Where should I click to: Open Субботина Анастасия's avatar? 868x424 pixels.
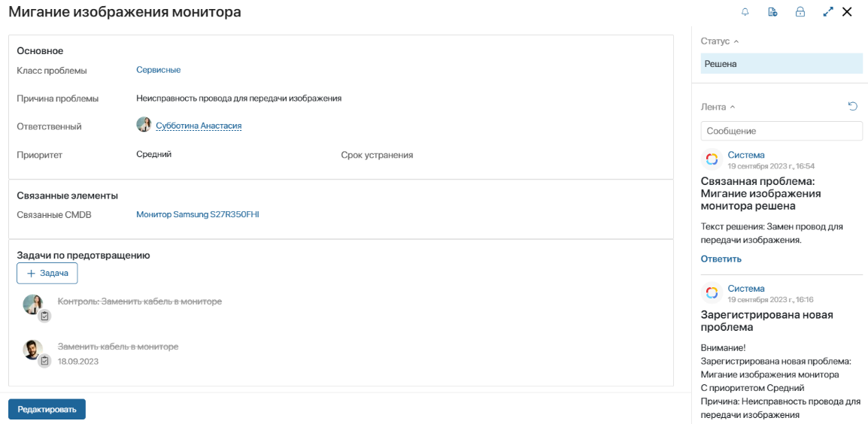coord(144,125)
